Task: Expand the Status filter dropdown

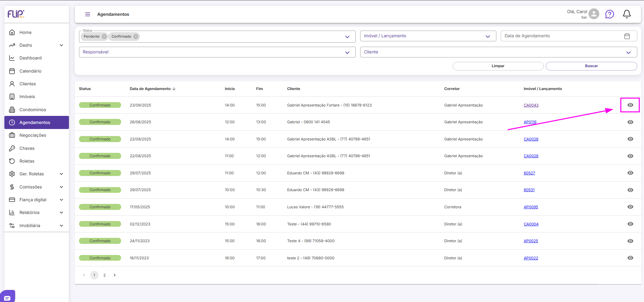Action: 347,37
